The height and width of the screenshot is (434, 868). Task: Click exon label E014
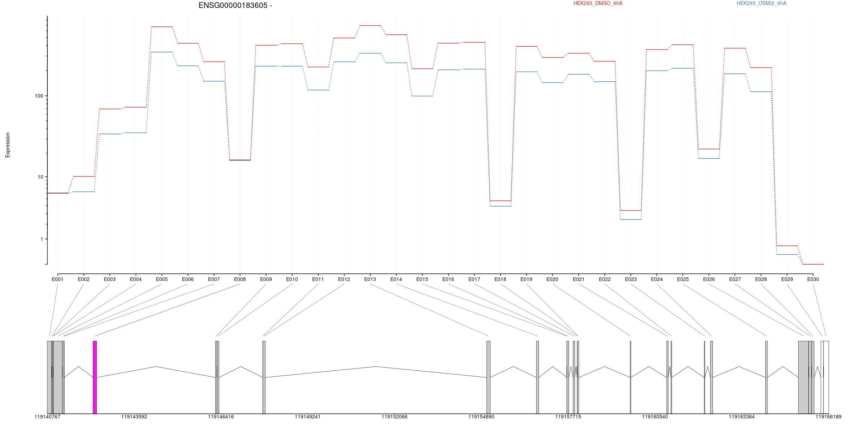[396, 279]
